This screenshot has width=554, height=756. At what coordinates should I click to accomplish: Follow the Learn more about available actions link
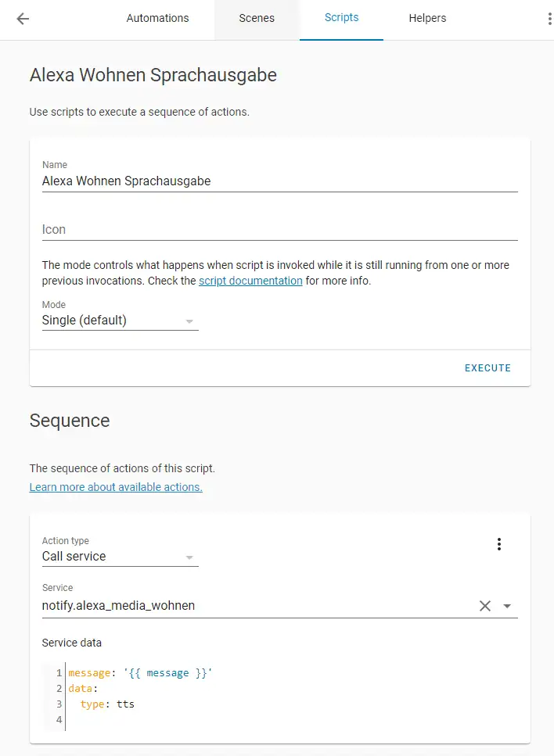[116, 487]
